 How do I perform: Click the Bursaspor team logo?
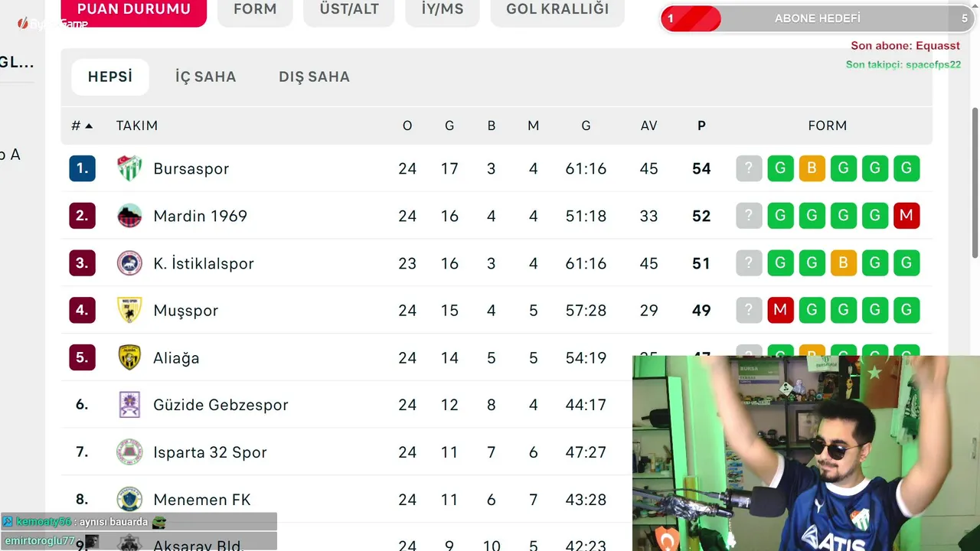(x=129, y=168)
